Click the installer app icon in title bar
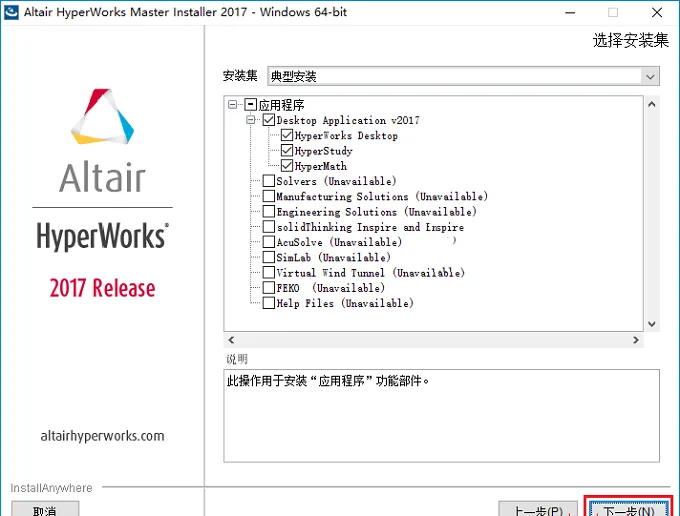The width and height of the screenshot is (680, 516). click(11, 12)
